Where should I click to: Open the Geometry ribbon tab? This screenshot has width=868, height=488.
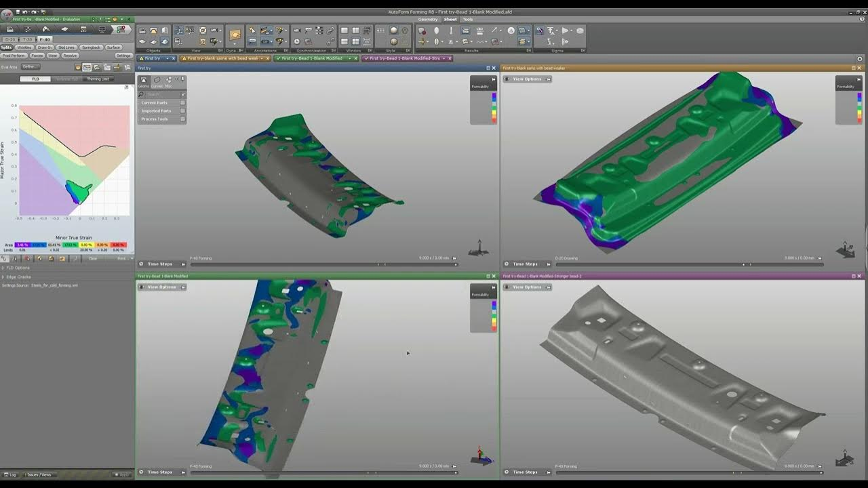pos(428,19)
